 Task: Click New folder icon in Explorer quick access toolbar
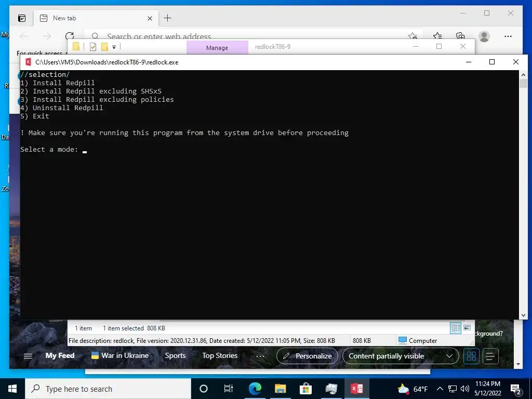click(x=104, y=47)
